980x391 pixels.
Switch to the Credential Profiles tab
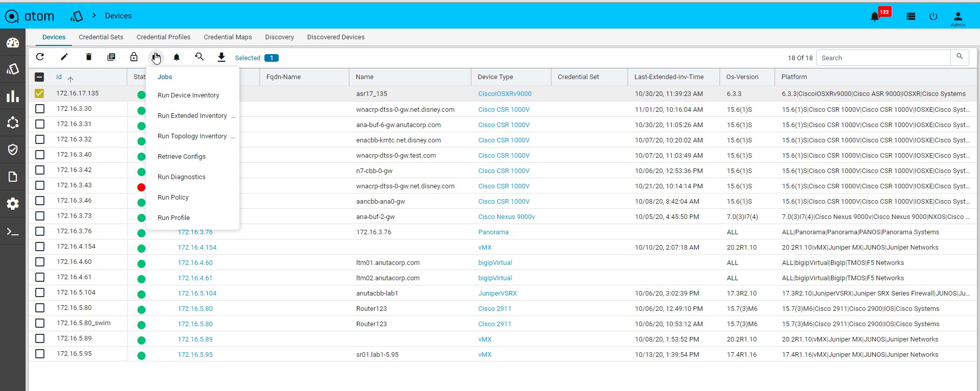[163, 37]
